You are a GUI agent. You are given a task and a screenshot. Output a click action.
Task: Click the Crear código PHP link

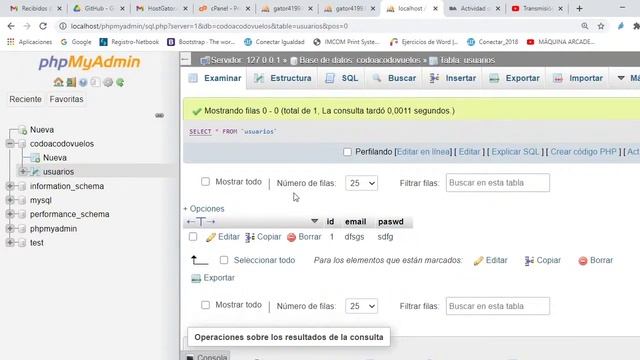[583, 152]
